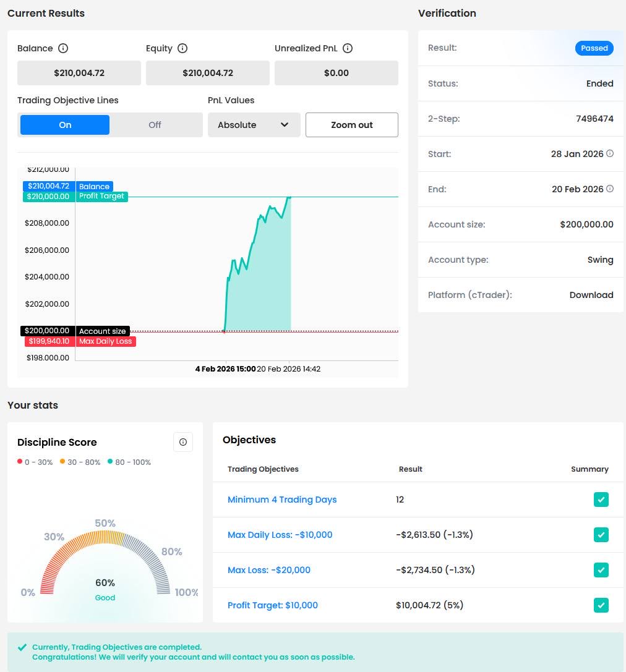Download the cTrader platform
This screenshot has height=672, width=626.
tap(591, 295)
